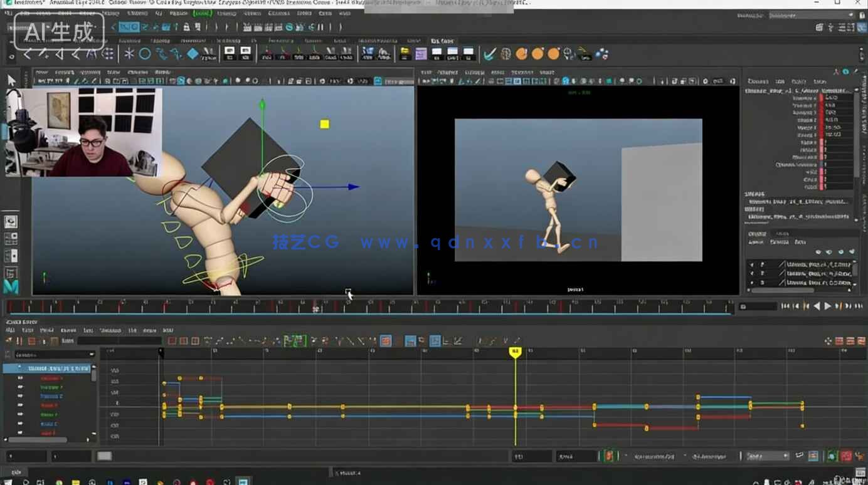Expand the animated node in Graph Editor outliner
The height and width of the screenshot is (485, 868).
(19, 367)
